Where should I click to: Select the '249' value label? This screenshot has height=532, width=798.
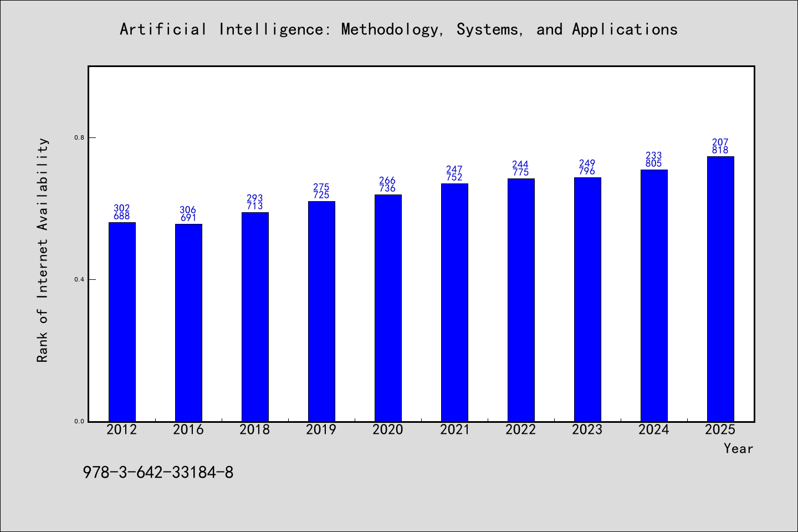pos(587,163)
